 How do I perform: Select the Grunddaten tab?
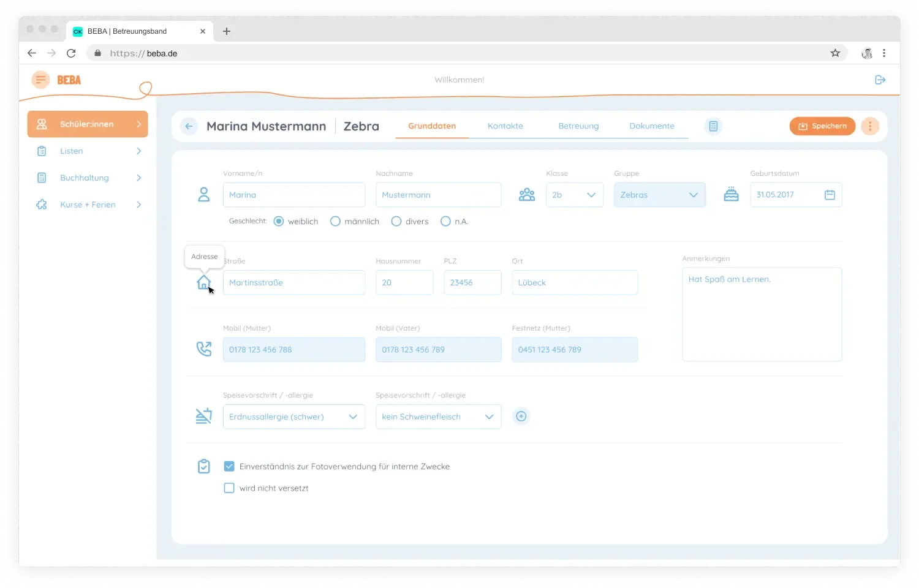coord(432,126)
